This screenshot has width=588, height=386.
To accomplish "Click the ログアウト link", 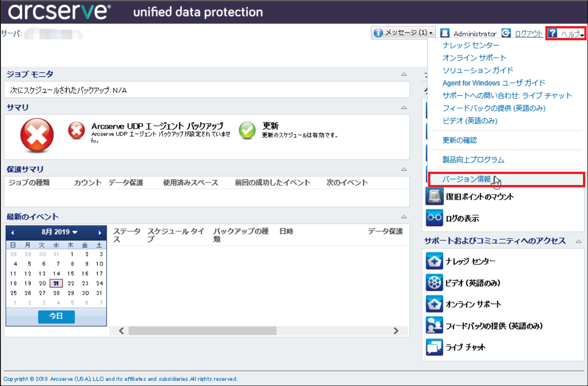I will (529, 34).
